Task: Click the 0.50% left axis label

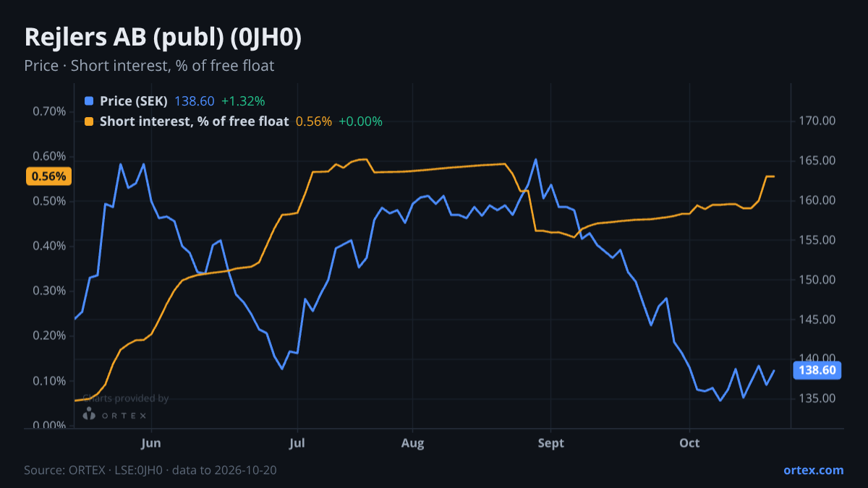Action: 49,201
